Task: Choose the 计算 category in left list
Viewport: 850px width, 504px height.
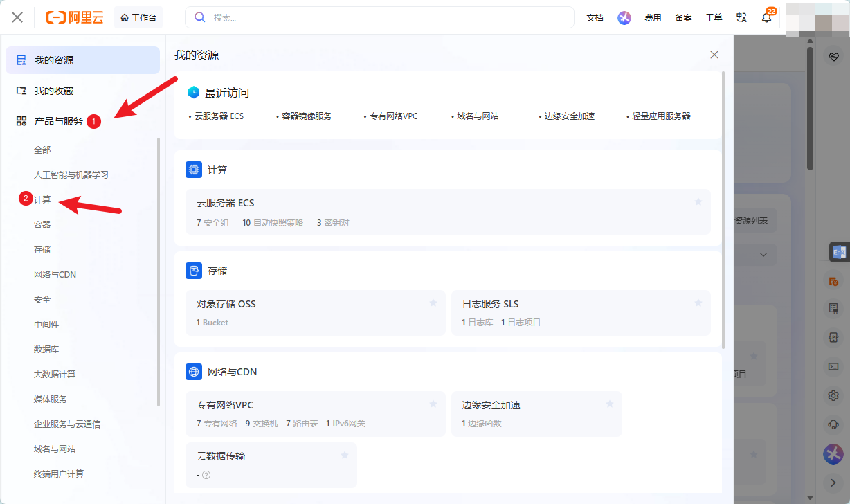Action: [42, 199]
